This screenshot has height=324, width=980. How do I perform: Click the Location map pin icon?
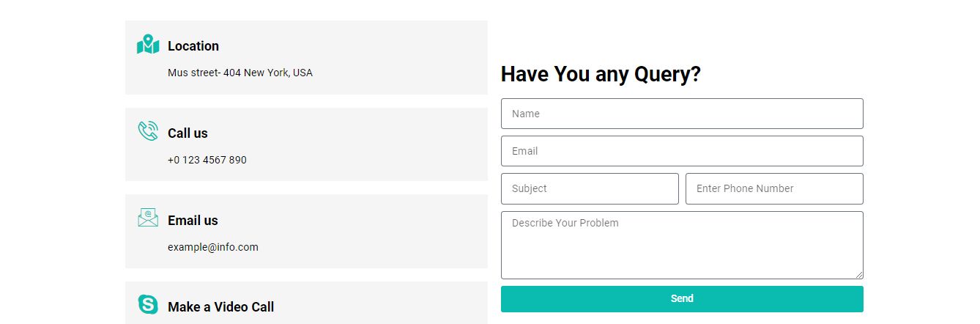pyautogui.click(x=148, y=45)
